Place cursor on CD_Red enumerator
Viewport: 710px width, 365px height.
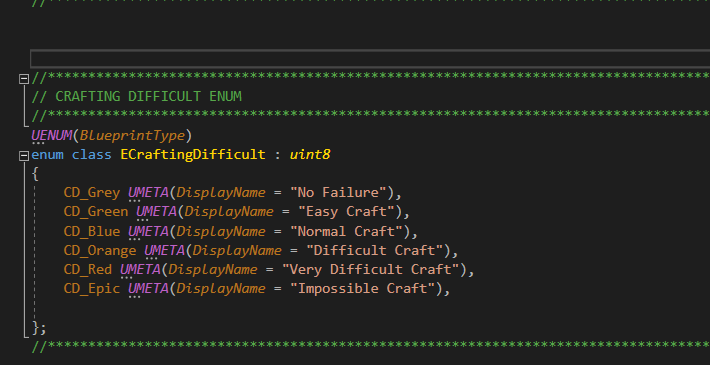click(x=88, y=269)
